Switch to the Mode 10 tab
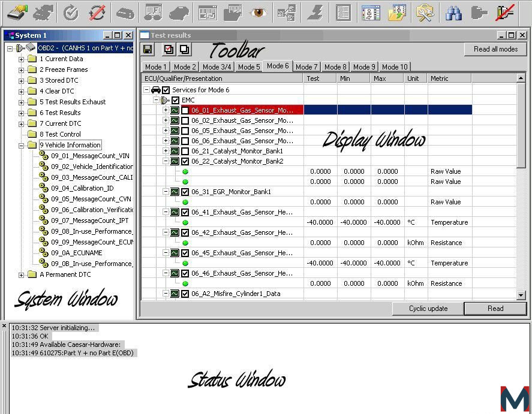Viewport: 532px width, 414px height. click(395, 67)
